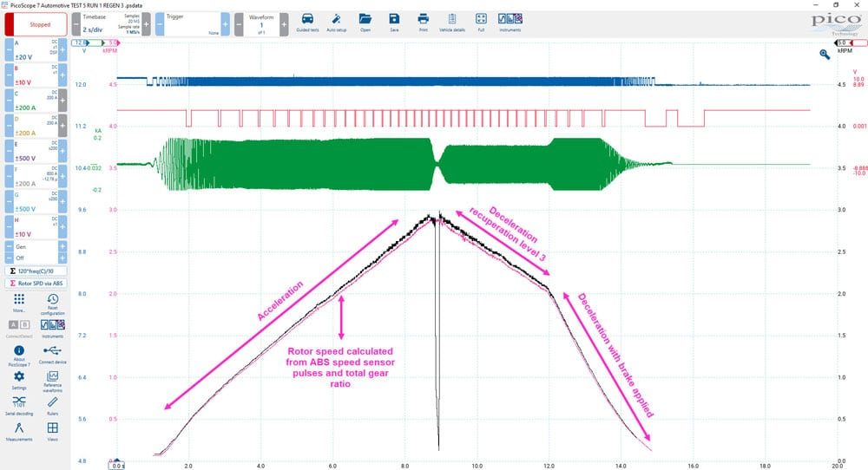Go to previous waveform buffer

[x=239, y=24]
